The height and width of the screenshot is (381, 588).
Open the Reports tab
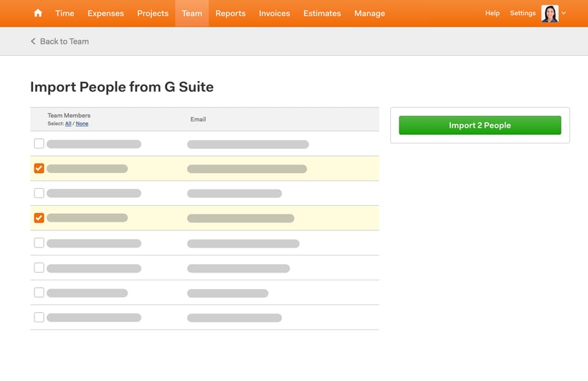tap(230, 14)
